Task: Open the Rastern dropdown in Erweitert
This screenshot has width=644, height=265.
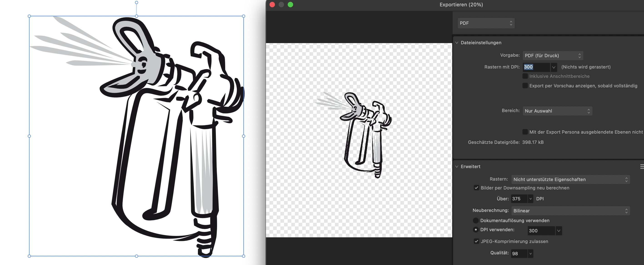Action: (571, 179)
